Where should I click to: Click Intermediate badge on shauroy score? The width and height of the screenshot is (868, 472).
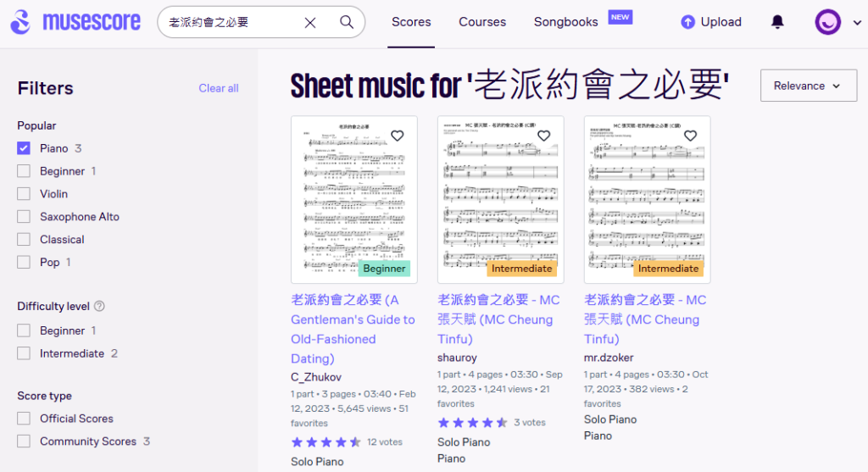click(521, 269)
